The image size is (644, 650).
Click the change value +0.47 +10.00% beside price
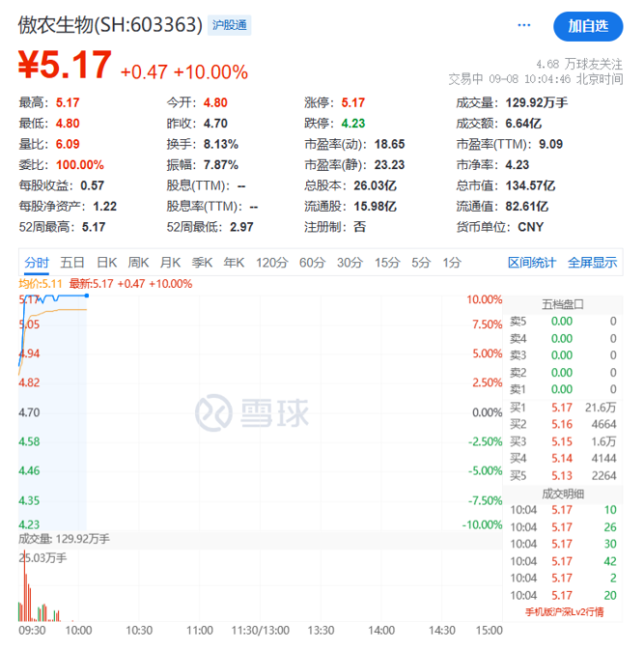[184, 72]
